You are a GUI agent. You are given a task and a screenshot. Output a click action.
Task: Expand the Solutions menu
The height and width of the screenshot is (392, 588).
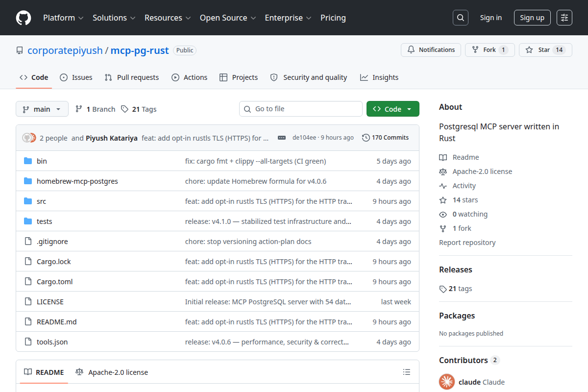click(114, 18)
